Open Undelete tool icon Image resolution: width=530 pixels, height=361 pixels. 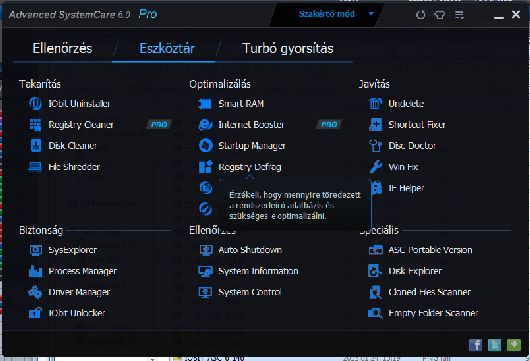(375, 103)
